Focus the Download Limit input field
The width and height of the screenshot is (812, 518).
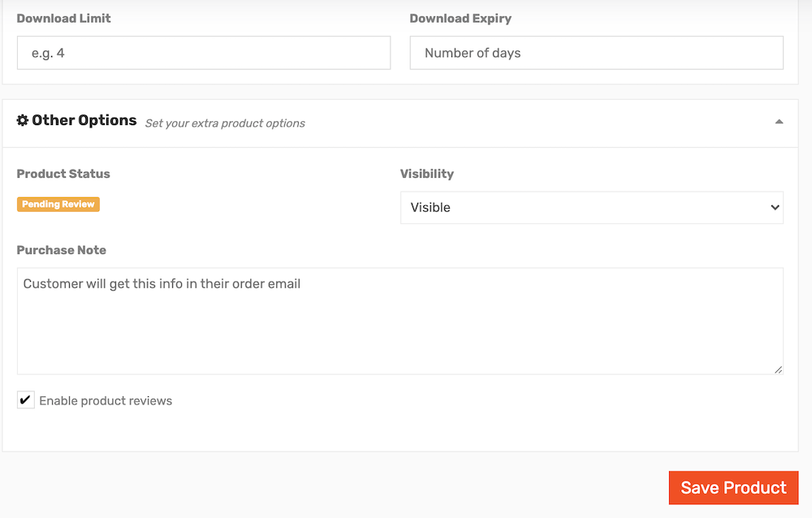(x=204, y=53)
